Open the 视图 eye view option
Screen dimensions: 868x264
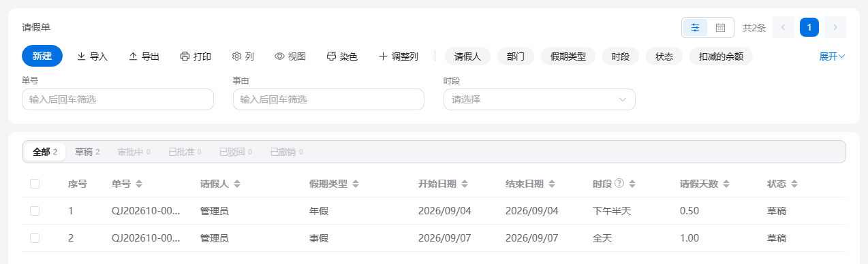(x=290, y=56)
